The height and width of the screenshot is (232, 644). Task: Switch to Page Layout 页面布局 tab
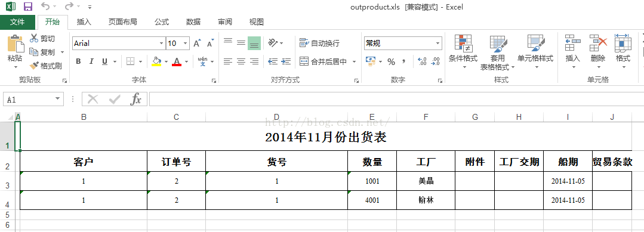pyautogui.click(x=122, y=22)
